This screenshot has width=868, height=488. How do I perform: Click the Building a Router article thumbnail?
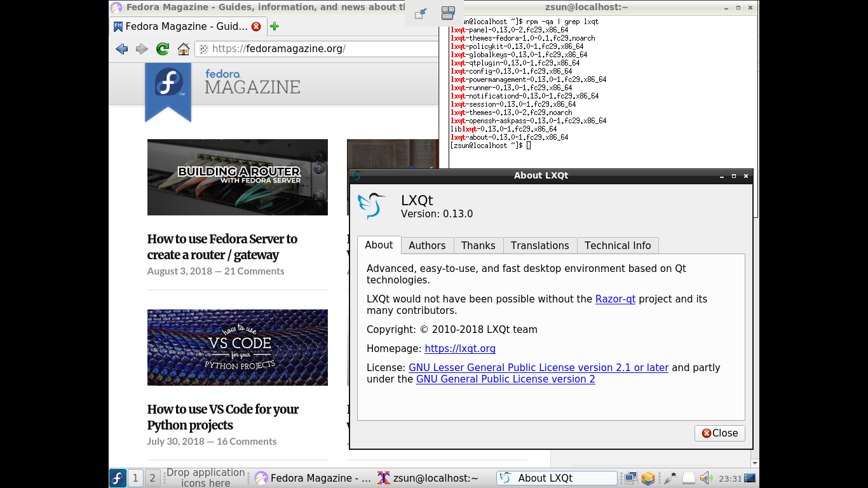(x=238, y=177)
